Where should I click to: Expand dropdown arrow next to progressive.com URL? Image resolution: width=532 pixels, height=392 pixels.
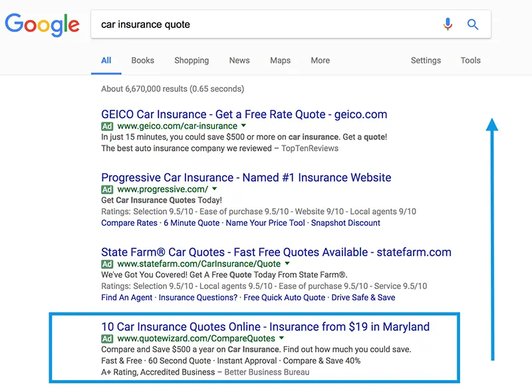(214, 189)
